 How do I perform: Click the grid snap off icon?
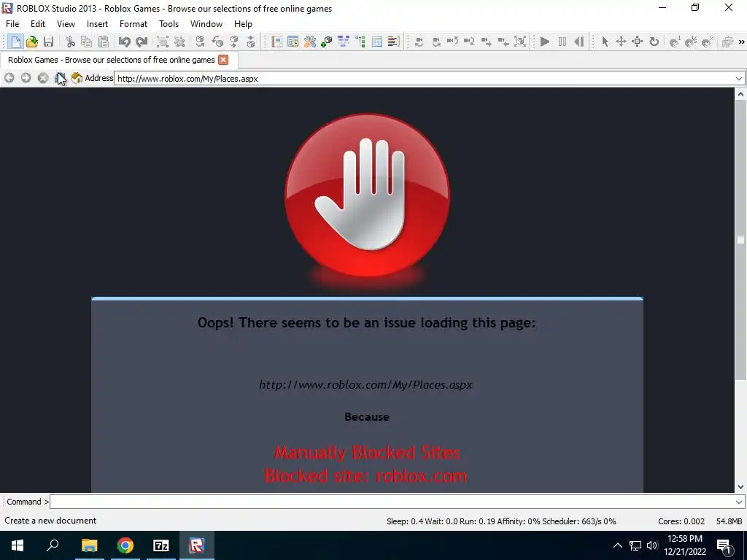(x=708, y=42)
